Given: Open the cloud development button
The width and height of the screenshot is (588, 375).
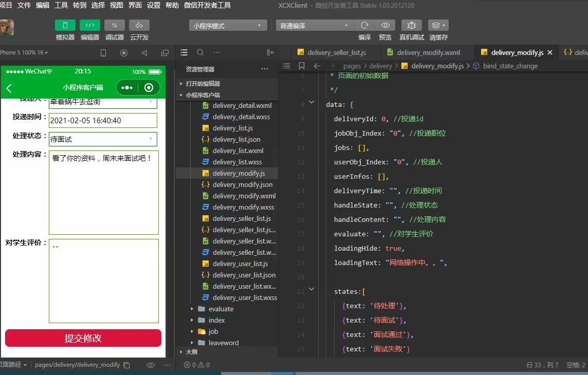Looking at the screenshot, I should coord(139,25).
